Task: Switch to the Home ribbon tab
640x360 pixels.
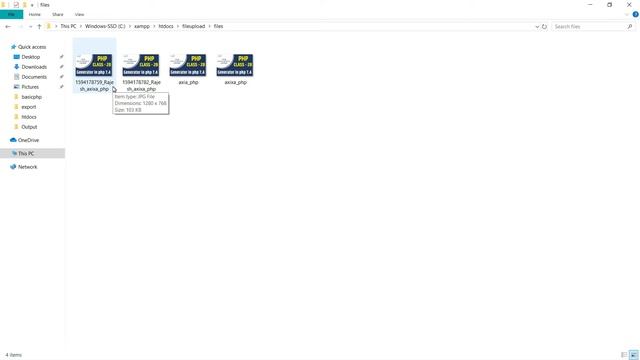Action: pyautogui.click(x=35, y=14)
